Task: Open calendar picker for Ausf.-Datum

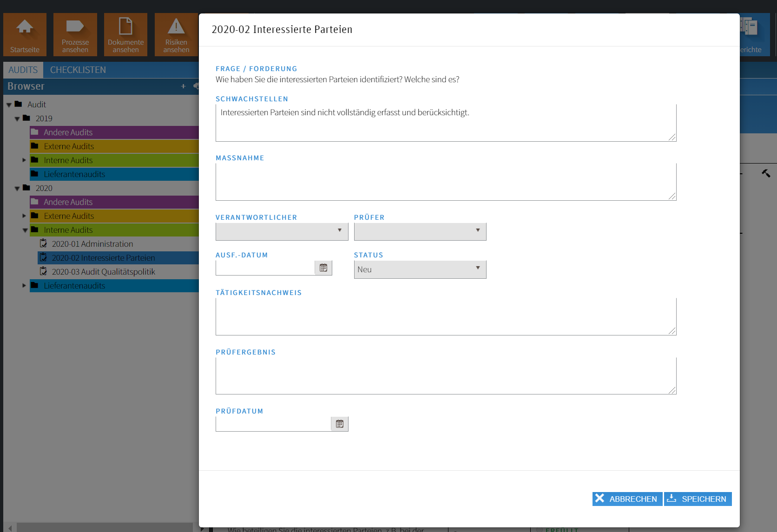Action: tap(323, 268)
